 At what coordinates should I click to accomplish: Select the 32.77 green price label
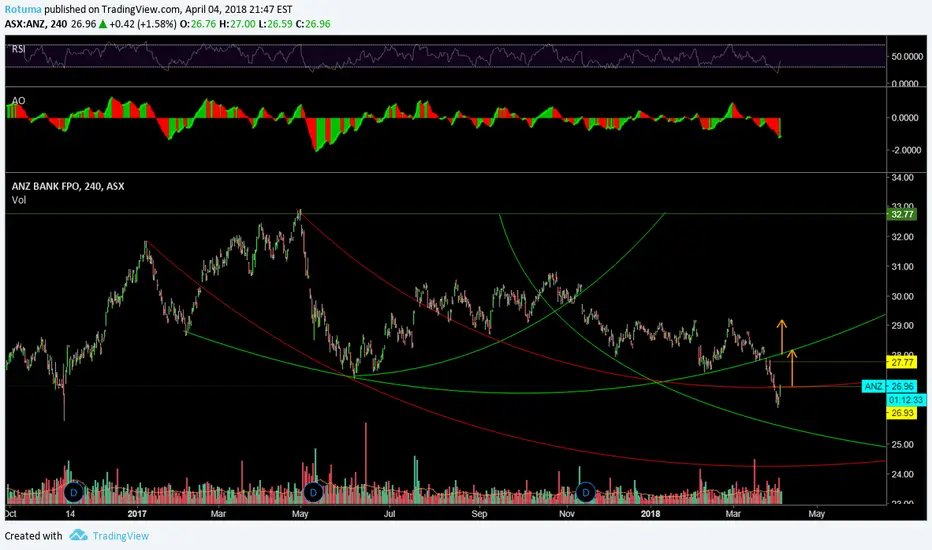(902, 214)
